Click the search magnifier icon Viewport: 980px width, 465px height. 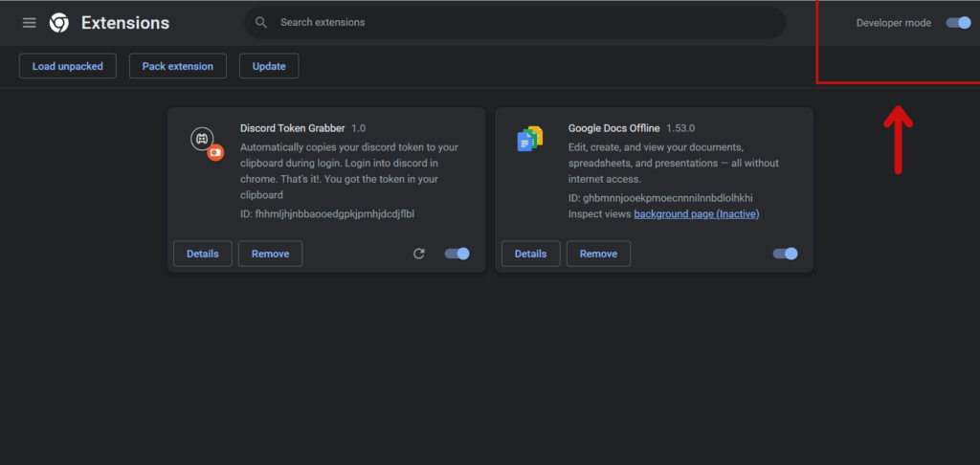[262, 23]
